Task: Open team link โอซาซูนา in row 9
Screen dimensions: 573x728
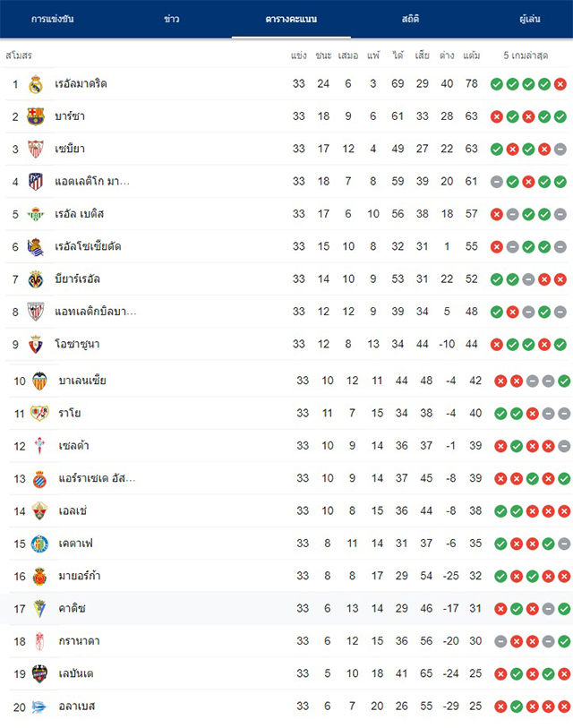Action: 77,344
